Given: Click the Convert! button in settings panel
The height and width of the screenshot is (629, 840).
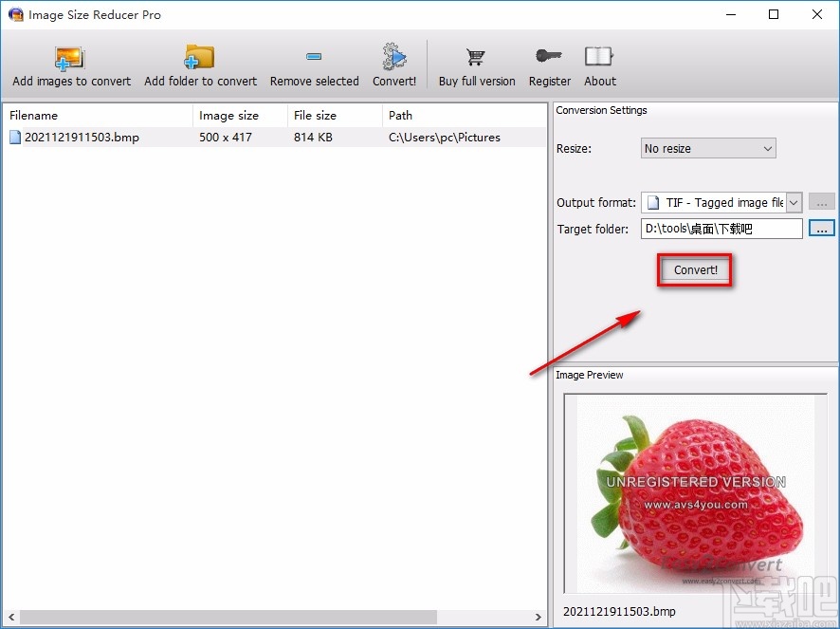Looking at the screenshot, I should pyautogui.click(x=696, y=270).
